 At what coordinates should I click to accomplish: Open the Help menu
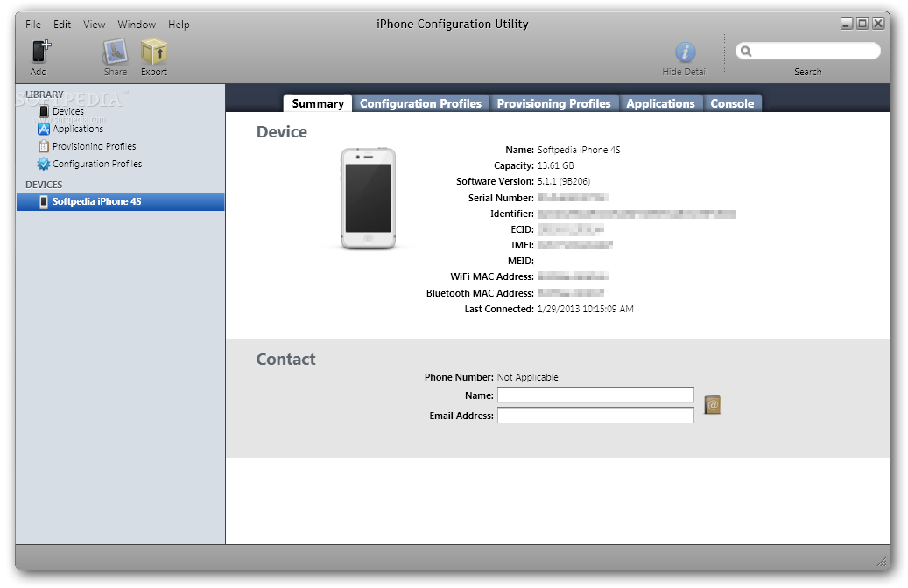pyautogui.click(x=179, y=24)
